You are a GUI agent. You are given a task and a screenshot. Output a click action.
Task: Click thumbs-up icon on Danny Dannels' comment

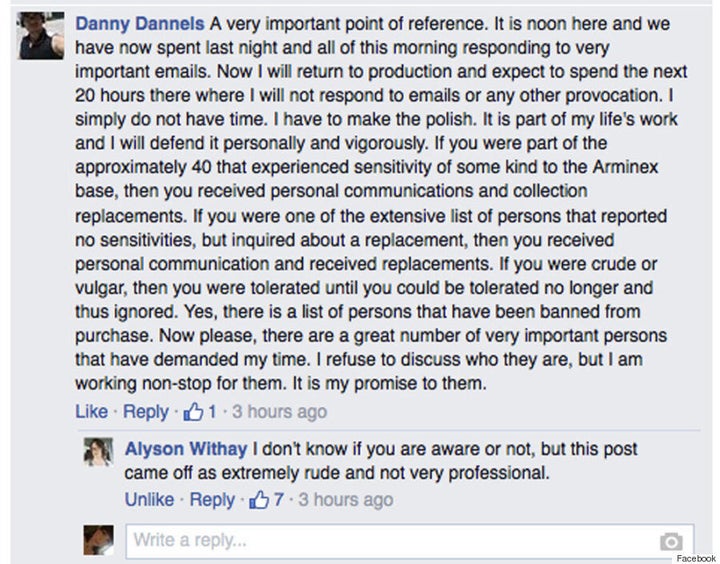(193, 412)
